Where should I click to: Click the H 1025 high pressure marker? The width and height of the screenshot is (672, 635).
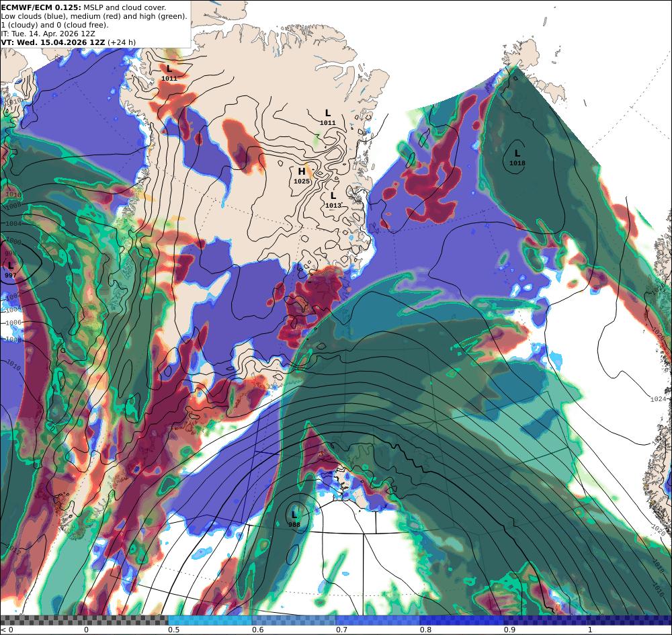pyautogui.click(x=302, y=175)
